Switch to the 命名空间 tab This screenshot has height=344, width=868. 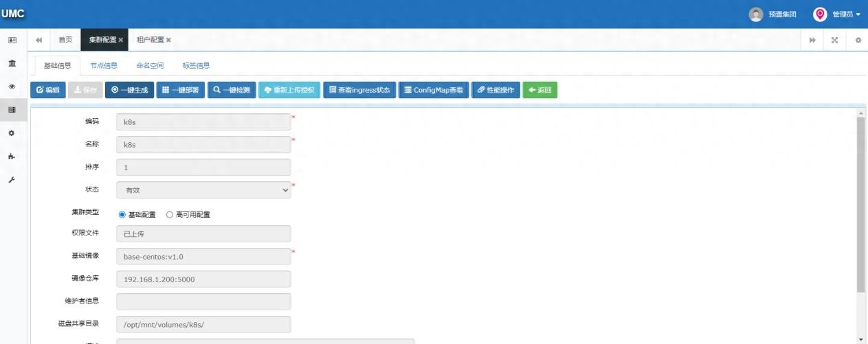click(150, 66)
